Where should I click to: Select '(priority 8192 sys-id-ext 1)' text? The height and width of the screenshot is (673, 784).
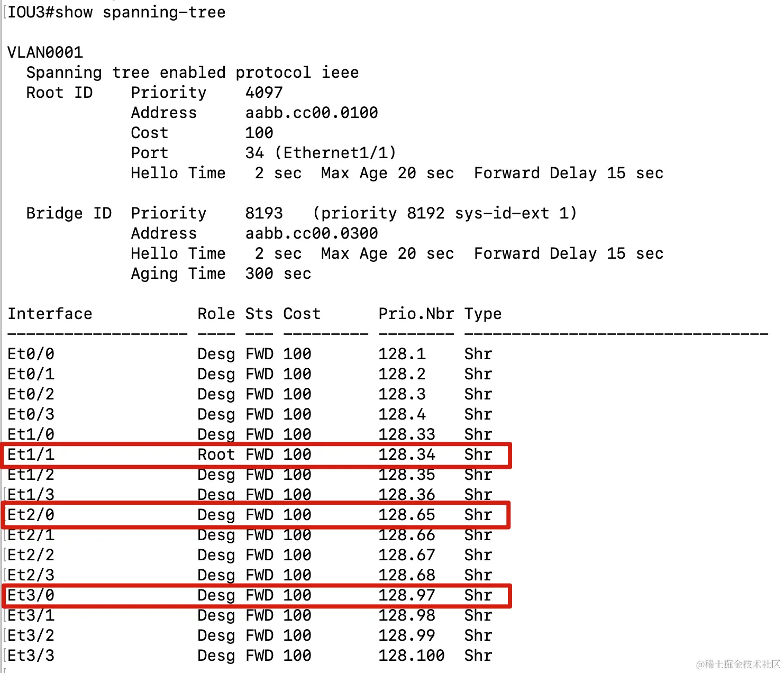point(445,213)
